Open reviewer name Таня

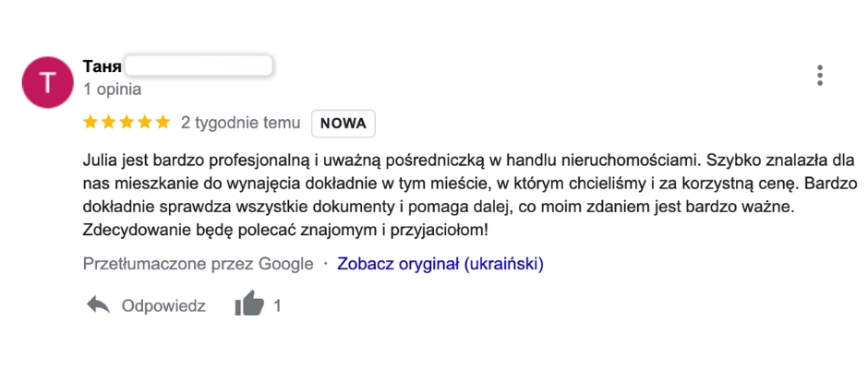point(102,66)
